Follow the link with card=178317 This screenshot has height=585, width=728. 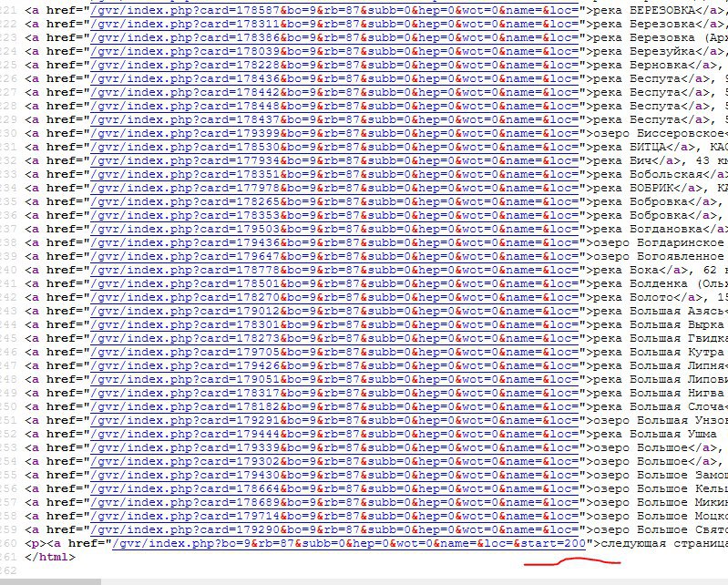(x=334, y=394)
